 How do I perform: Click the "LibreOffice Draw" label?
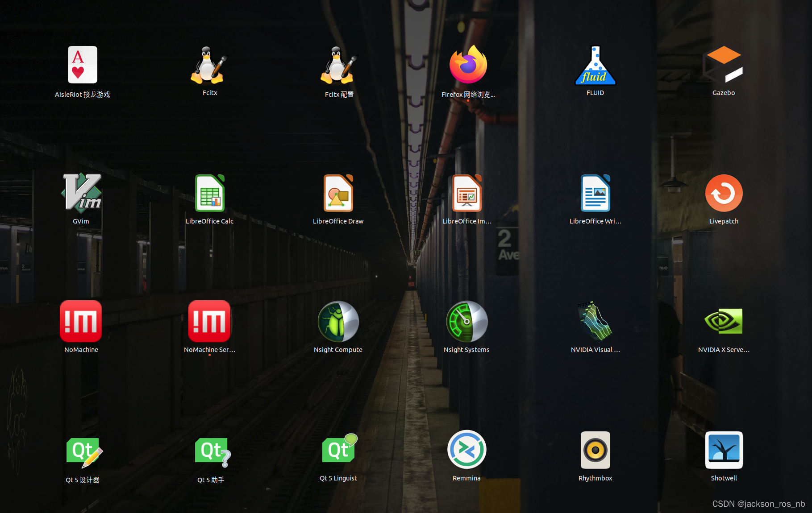click(x=338, y=221)
